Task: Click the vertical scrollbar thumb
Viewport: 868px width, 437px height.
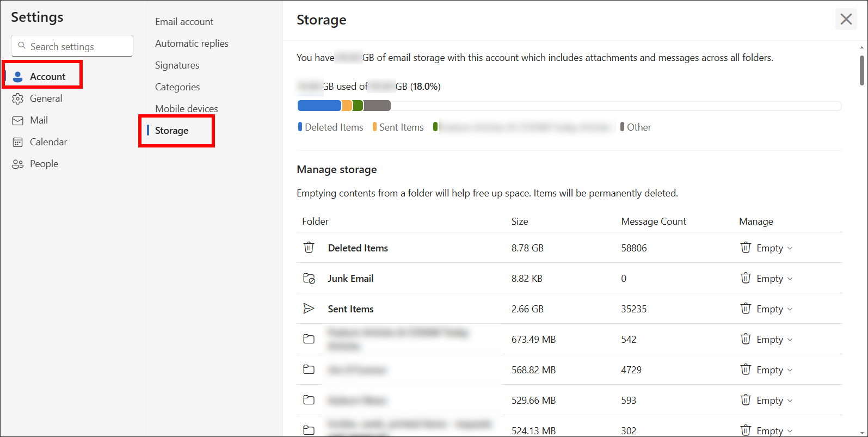Action: click(x=861, y=70)
